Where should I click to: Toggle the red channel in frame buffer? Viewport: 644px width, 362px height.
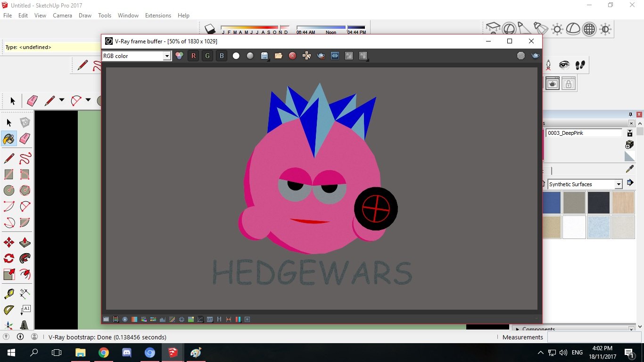(193, 56)
